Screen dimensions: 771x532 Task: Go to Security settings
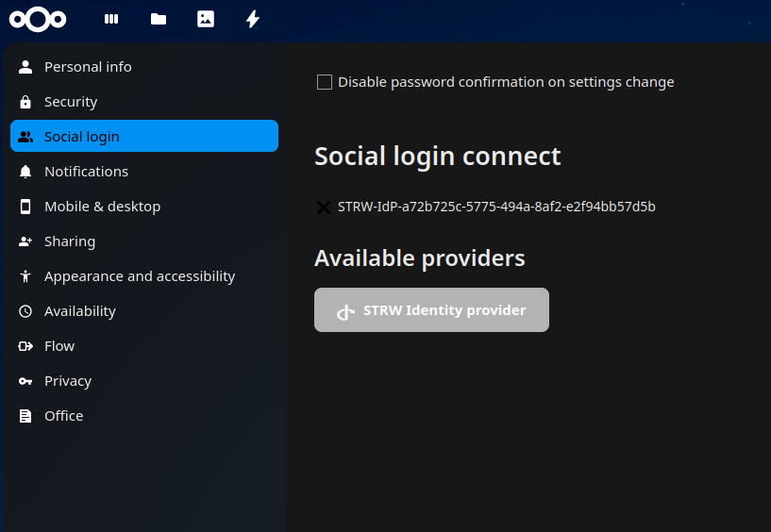coord(71,102)
